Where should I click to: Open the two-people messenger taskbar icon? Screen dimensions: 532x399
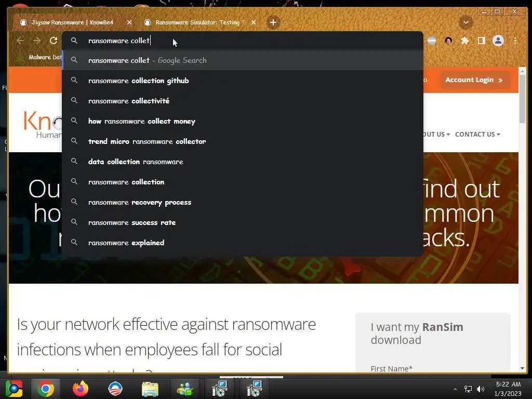[x=185, y=389]
